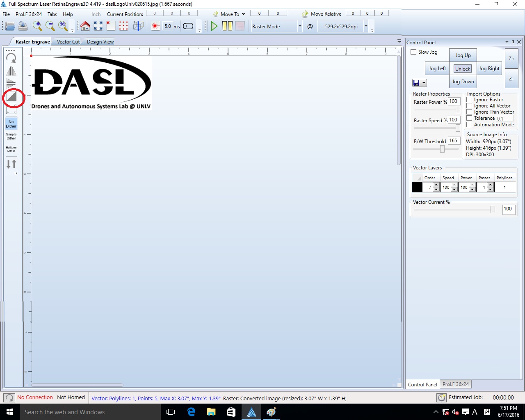Check Ignore Raster option

coord(469,100)
